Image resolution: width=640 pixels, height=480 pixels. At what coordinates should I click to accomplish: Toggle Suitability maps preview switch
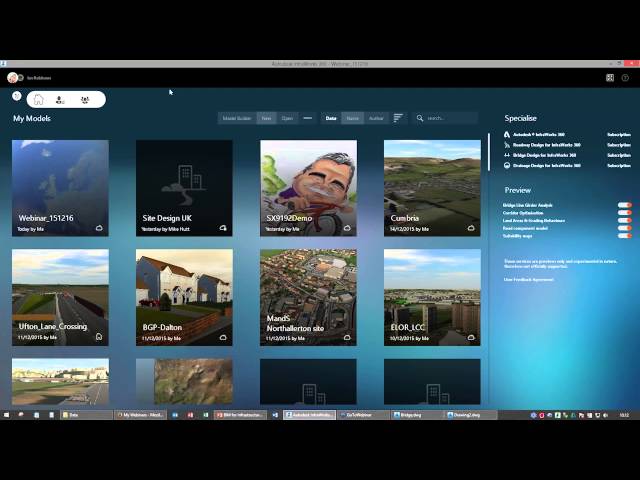point(624,236)
